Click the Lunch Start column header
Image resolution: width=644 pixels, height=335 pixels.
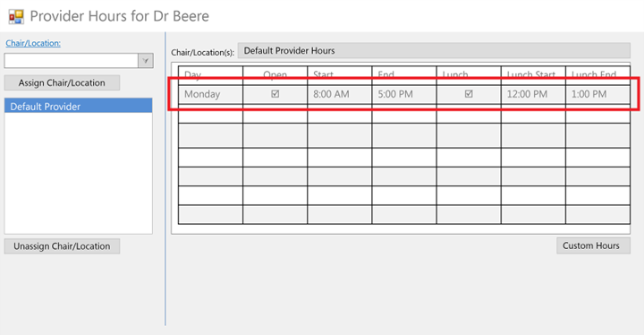pos(533,75)
